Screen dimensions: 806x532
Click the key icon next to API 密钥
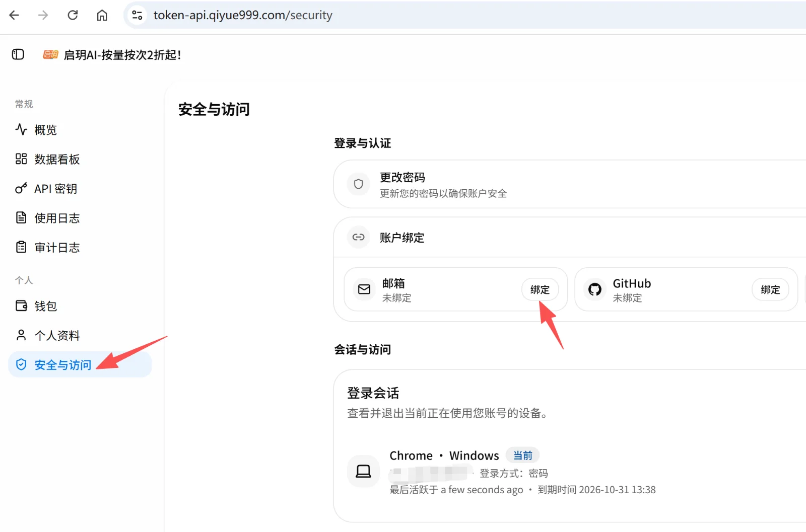click(x=21, y=188)
